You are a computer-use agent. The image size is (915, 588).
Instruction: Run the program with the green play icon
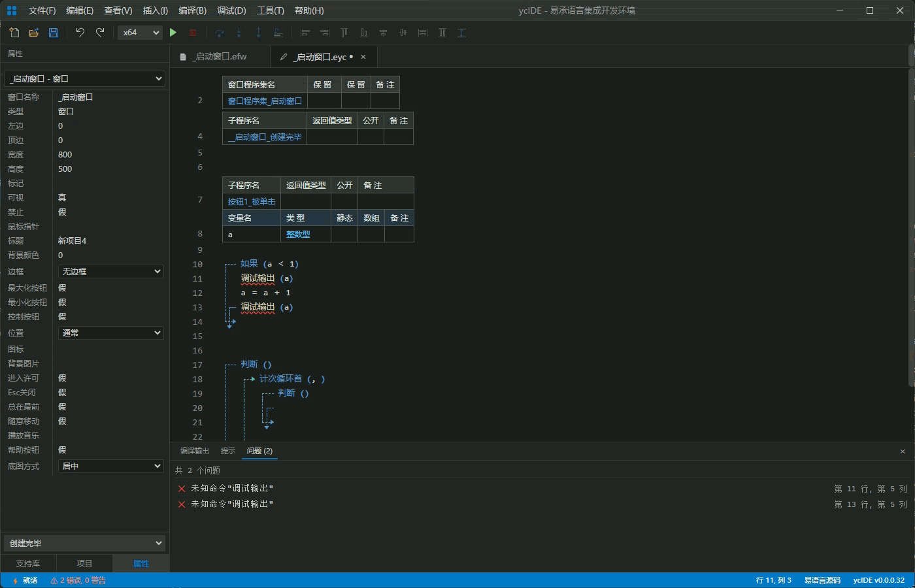tap(173, 33)
